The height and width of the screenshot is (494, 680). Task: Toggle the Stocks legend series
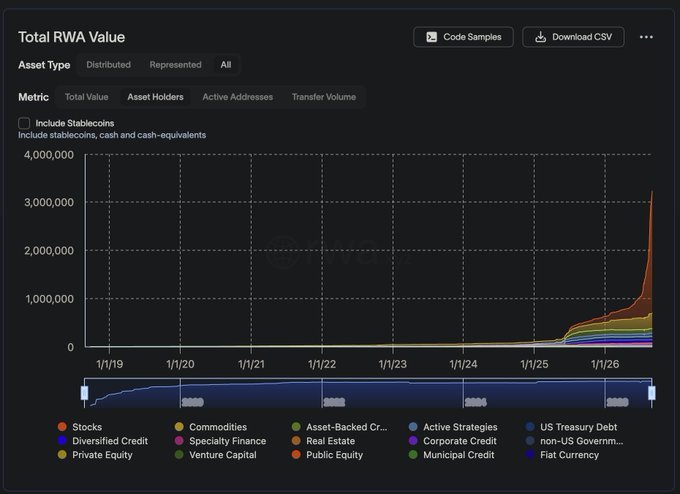(x=80, y=427)
